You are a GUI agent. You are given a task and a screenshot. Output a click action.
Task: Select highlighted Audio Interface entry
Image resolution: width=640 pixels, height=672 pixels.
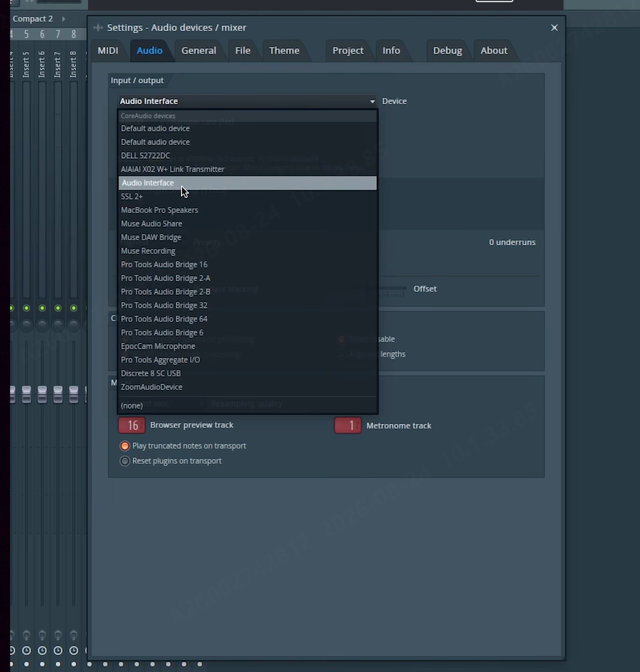tap(248, 183)
